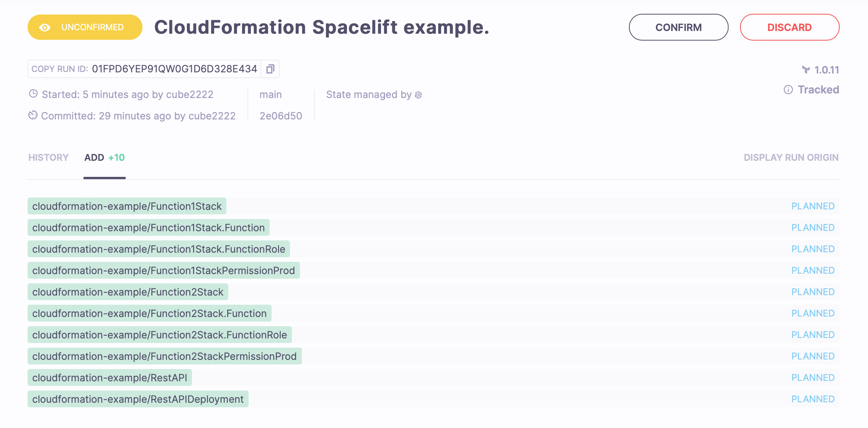Click the committed time clock icon
The height and width of the screenshot is (428, 868).
pos(32,116)
